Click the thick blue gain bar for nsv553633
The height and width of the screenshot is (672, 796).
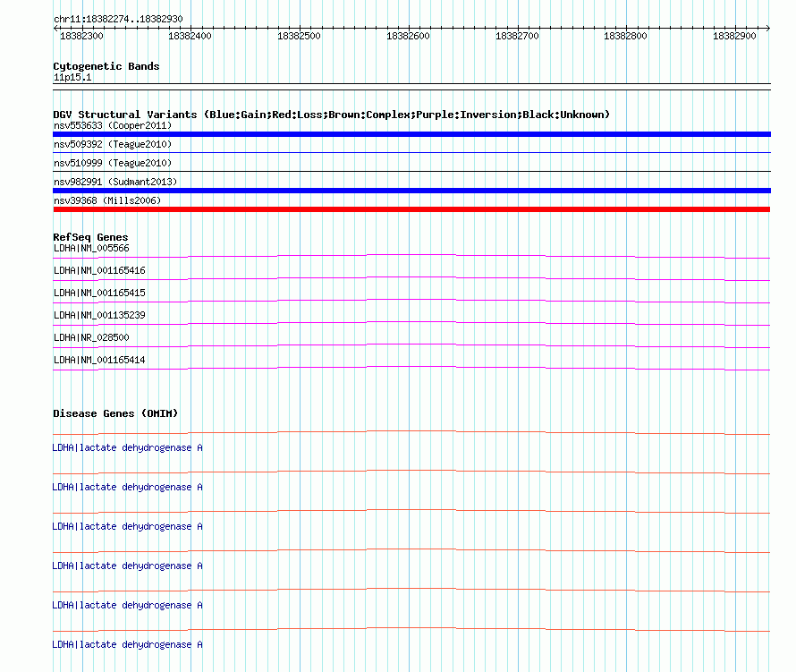click(411, 134)
